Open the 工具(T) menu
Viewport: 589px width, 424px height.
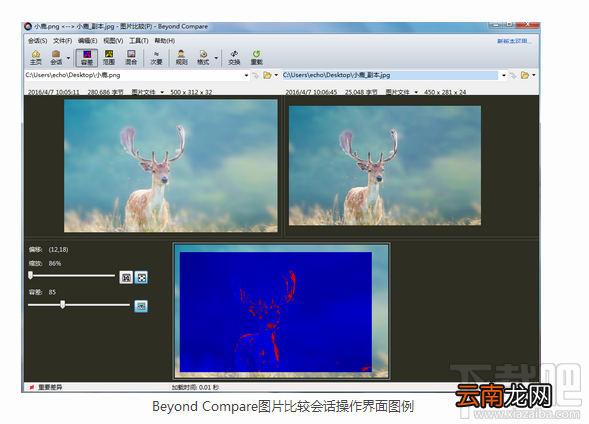[139, 41]
